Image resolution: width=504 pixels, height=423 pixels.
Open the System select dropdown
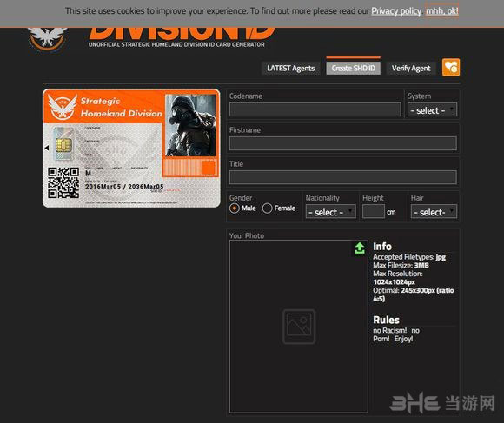pyautogui.click(x=432, y=110)
